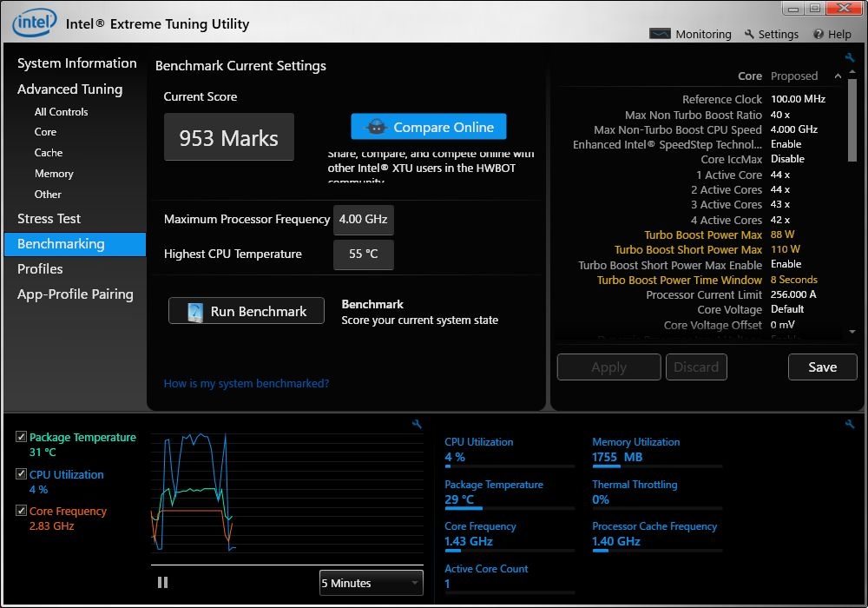Click the Intel logo icon
The width and height of the screenshot is (868, 608).
tap(35, 23)
